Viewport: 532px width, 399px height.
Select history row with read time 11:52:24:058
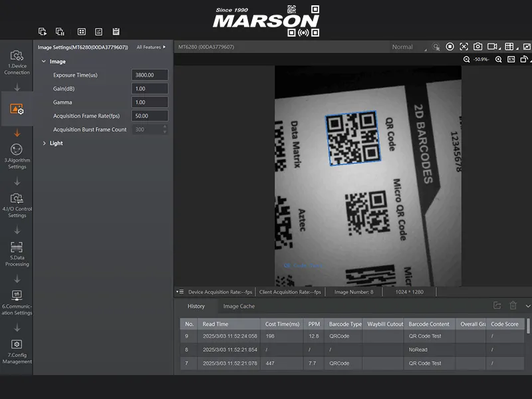coord(352,336)
